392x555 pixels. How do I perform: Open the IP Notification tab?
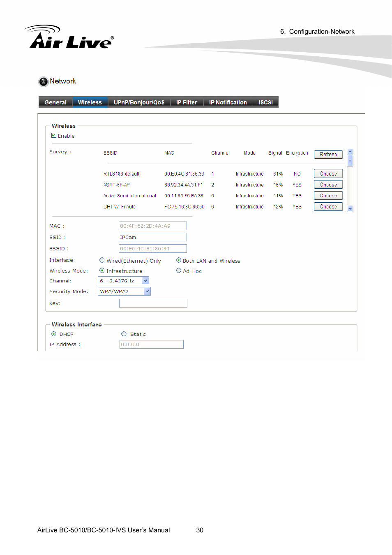click(228, 102)
